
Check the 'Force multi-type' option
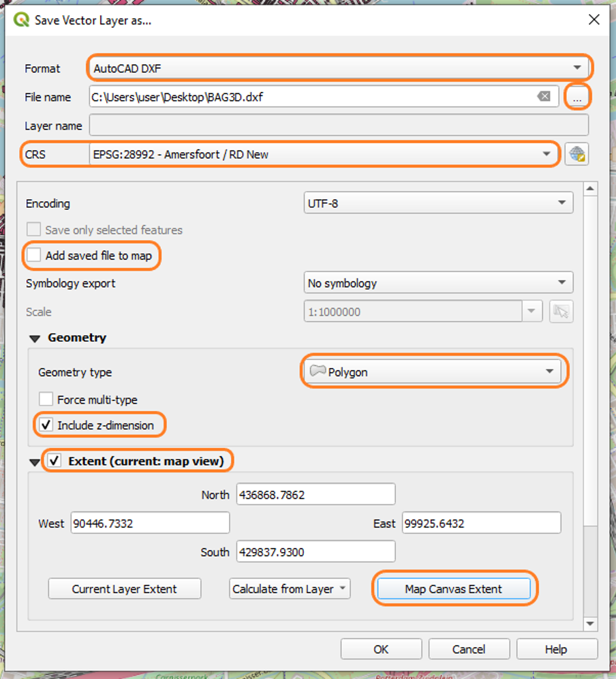point(46,399)
